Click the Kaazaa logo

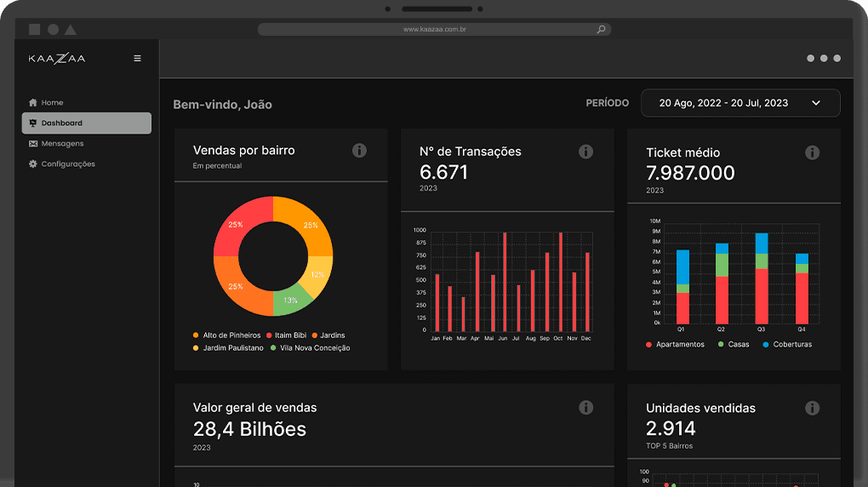57,58
